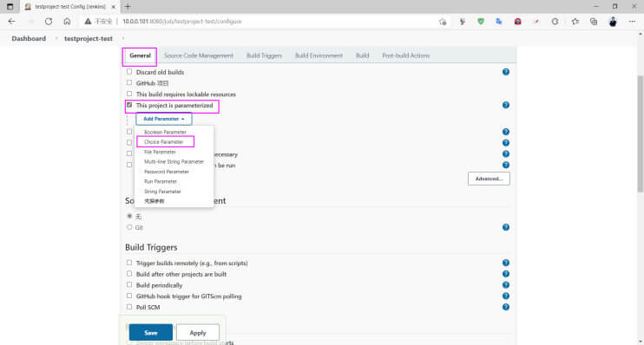Open the browser settings and more menu
Viewport: 644px width, 345px height.
[x=632, y=22]
